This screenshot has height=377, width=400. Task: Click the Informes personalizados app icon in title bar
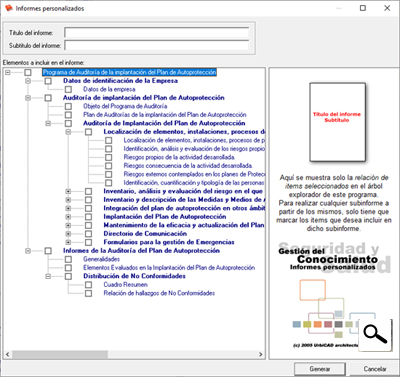click(x=9, y=8)
